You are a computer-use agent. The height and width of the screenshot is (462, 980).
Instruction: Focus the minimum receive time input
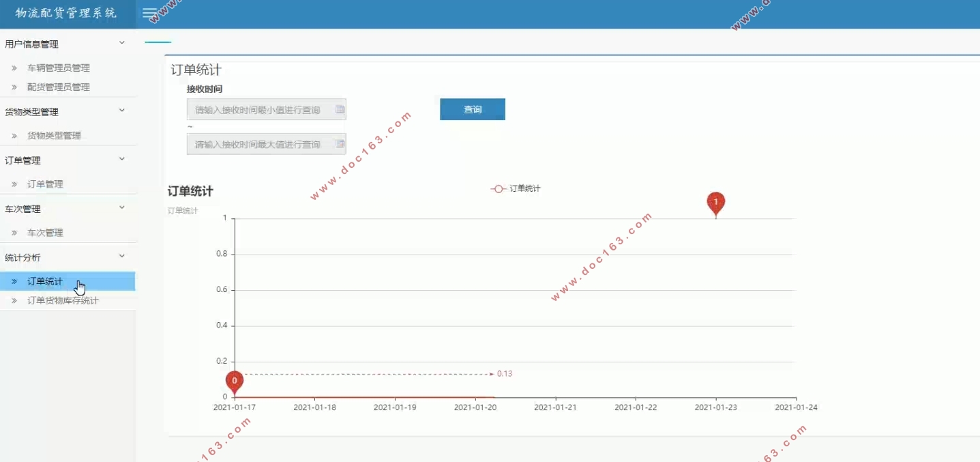pyautogui.click(x=266, y=109)
